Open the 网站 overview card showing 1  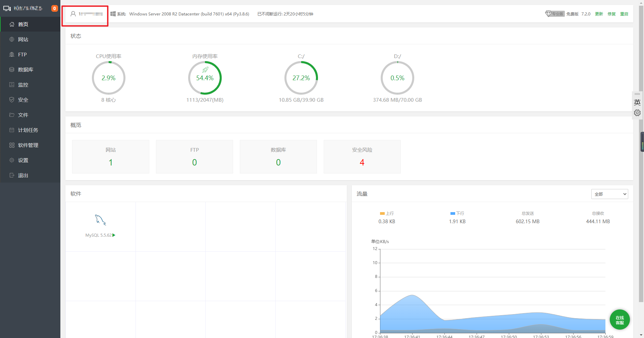[x=111, y=157]
